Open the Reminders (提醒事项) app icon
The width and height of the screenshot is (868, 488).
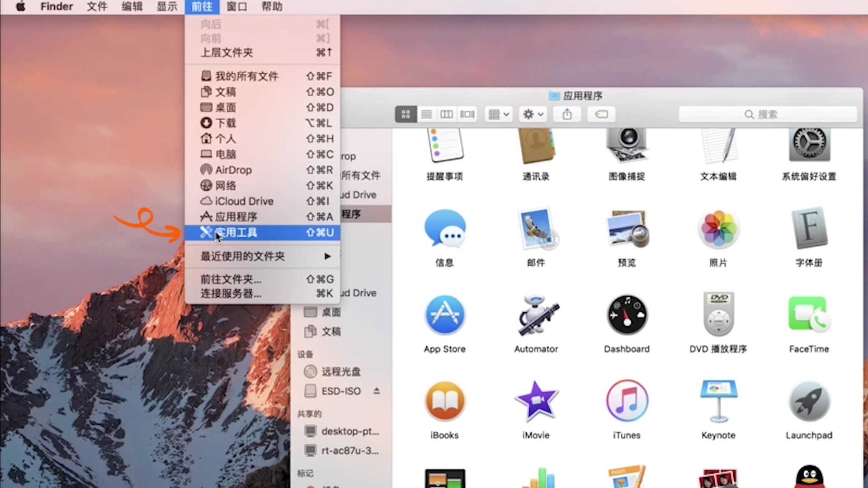pyautogui.click(x=445, y=145)
